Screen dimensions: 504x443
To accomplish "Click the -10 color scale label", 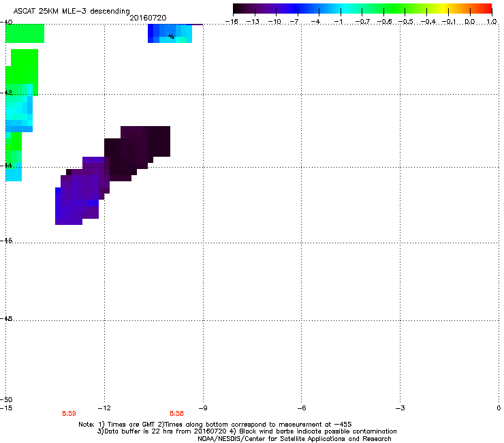I will click(274, 22).
